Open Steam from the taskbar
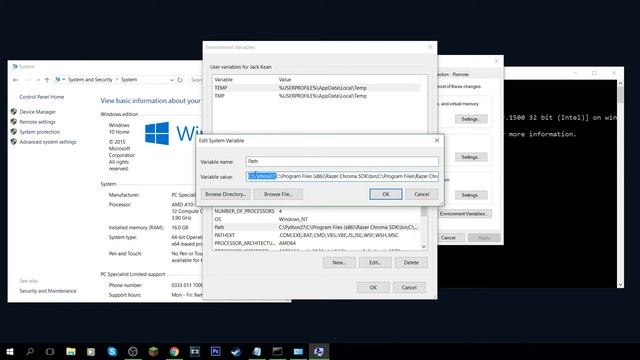The image size is (640, 360). (236, 351)
